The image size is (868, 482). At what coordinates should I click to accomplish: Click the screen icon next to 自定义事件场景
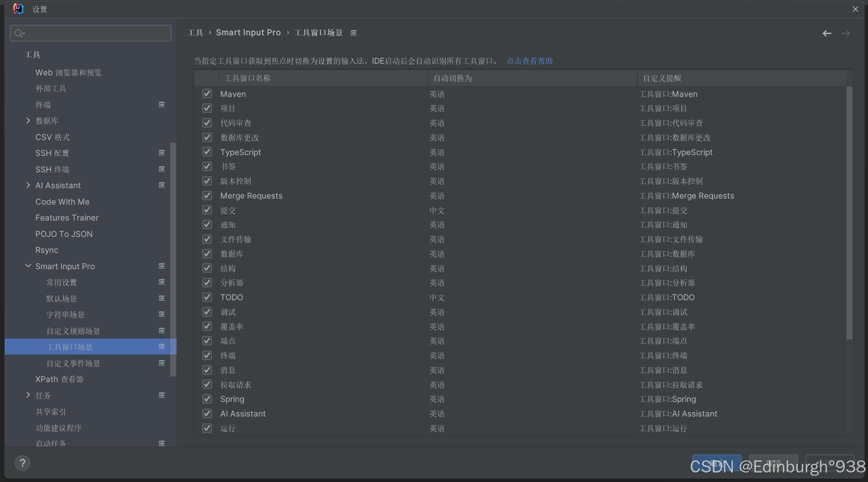[x=162, y=363]
